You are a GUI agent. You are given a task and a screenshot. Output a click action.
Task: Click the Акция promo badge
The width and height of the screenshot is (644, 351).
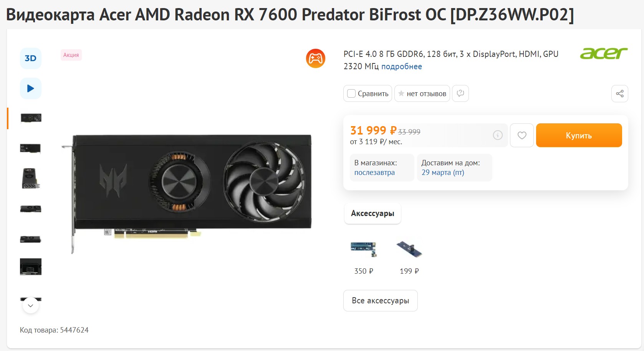pyautogui.click(x=71, y=55)
